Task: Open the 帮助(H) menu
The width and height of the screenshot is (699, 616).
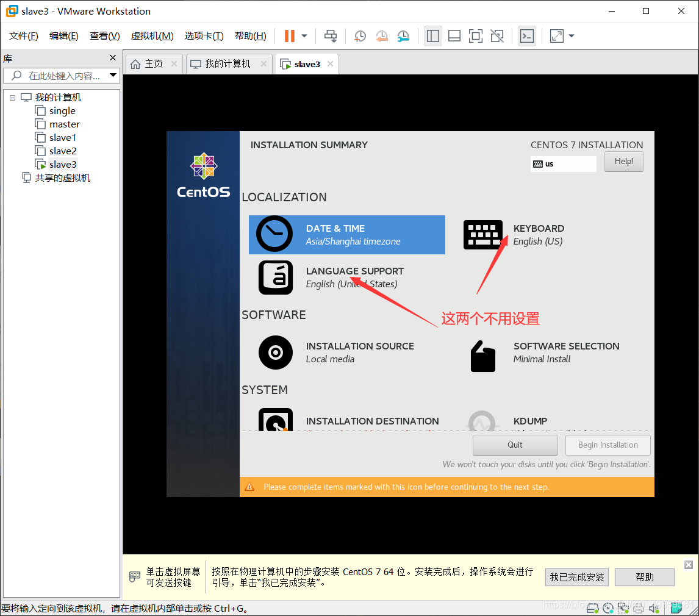Action: click(x=251, y=36)
